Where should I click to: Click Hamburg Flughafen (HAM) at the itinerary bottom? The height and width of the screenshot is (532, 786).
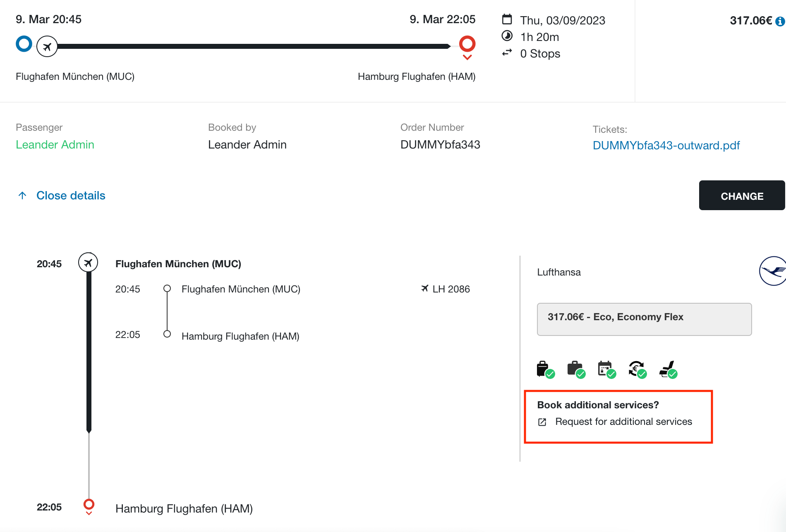184,508
